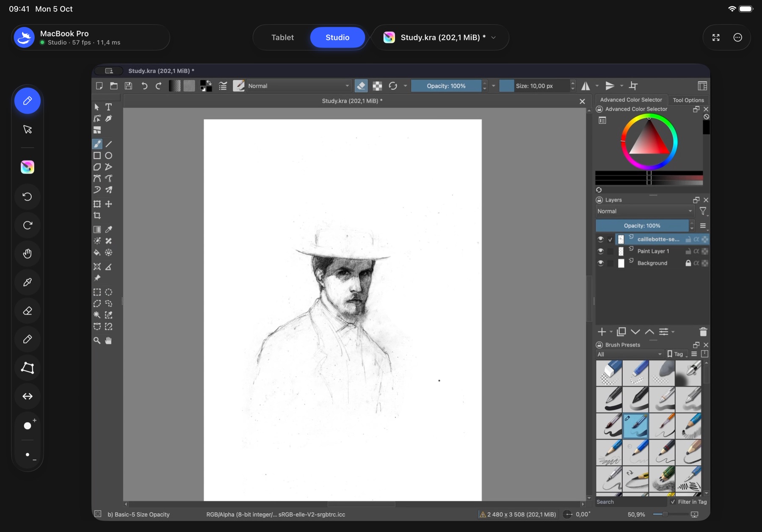Select the Gradient tool in toolbox
The image size is (762, 532).
(97, 229)
